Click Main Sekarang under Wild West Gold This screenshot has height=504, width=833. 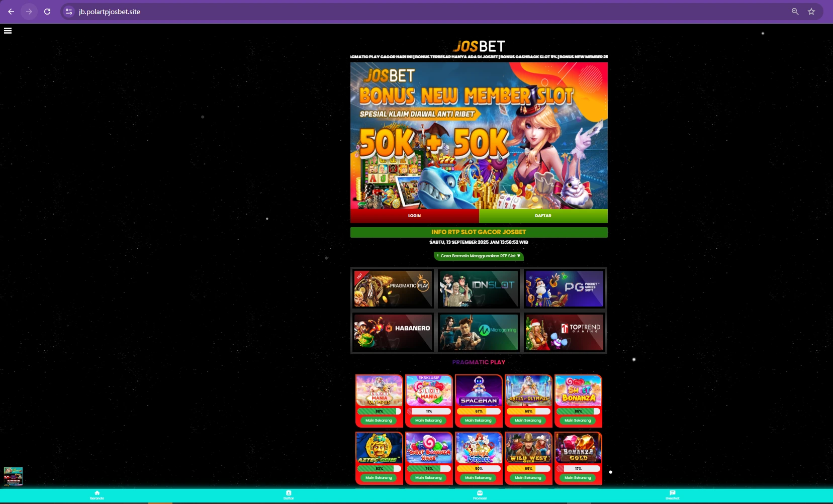point(528,478)
